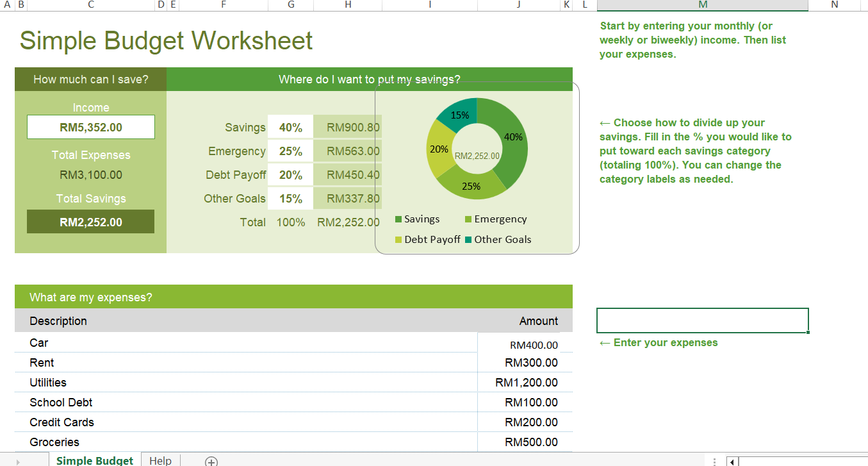Add a new sheet with plus icon
Screen dimensions: 868x466
coord(211,462)
